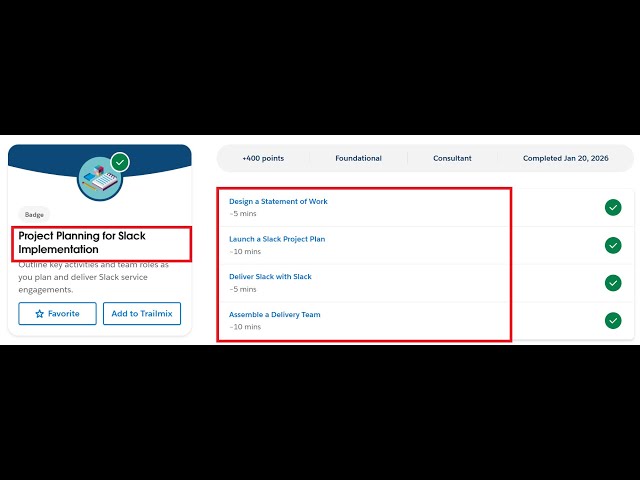Click the Add to Trailmix button
This screenshot has width=640, height=480.
(x=142, y=313)
